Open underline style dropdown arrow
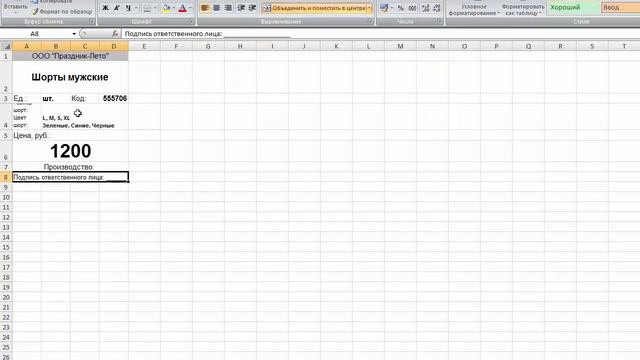Screen dimensions: 640x360 136,8
